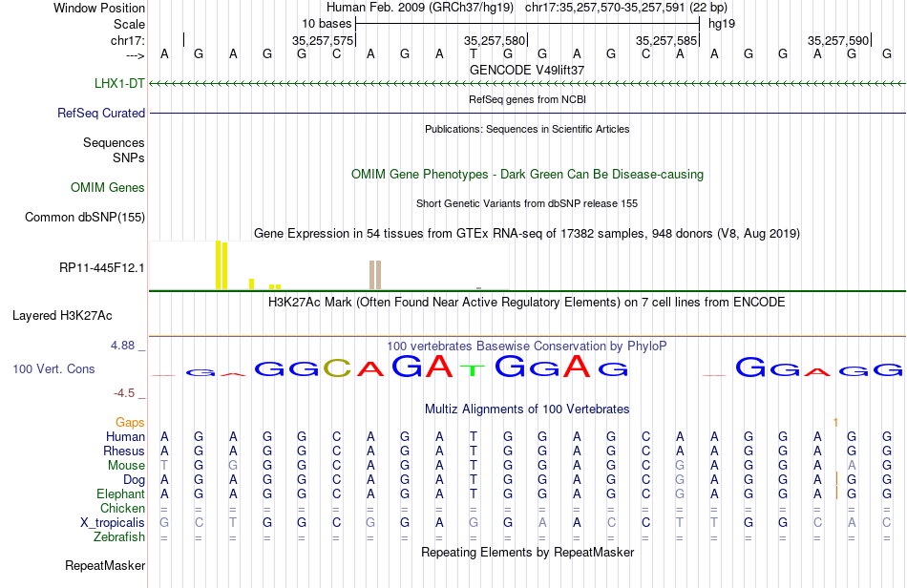Image resolution: width=907 pixels, height=588 pixels.
Task: Click the genome position header chr17:35,257,570-35,257,591
Action: [x=605, y=8]
